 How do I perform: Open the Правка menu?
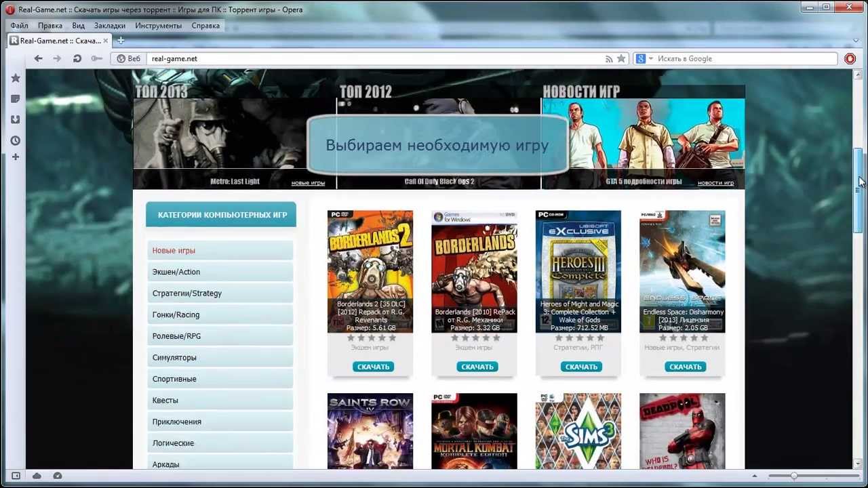click(x=50, y=26)
